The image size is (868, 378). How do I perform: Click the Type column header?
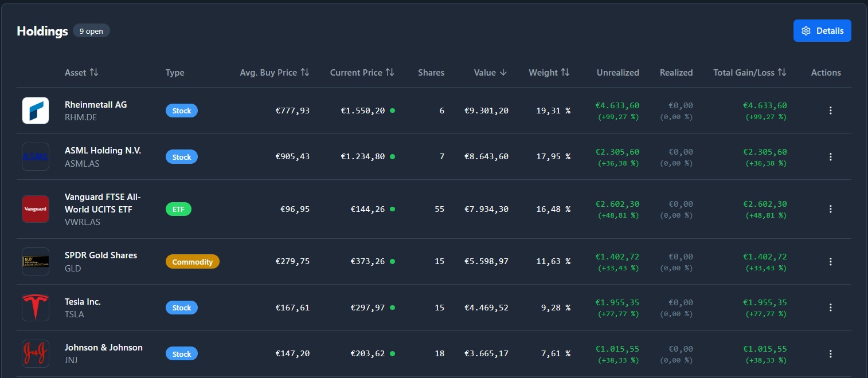175,73
